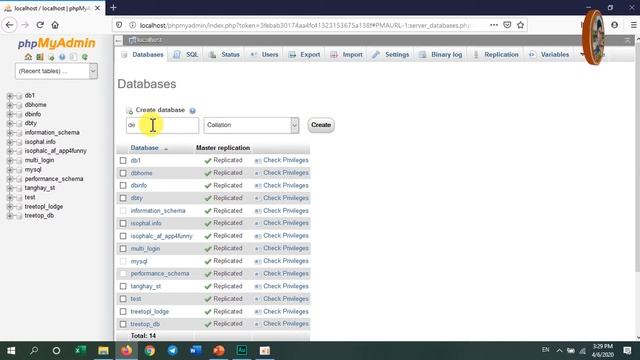Open the Collation dropdown
Image resolution: width=640 pixels, height=360 pixels.
tap(251, 125)
